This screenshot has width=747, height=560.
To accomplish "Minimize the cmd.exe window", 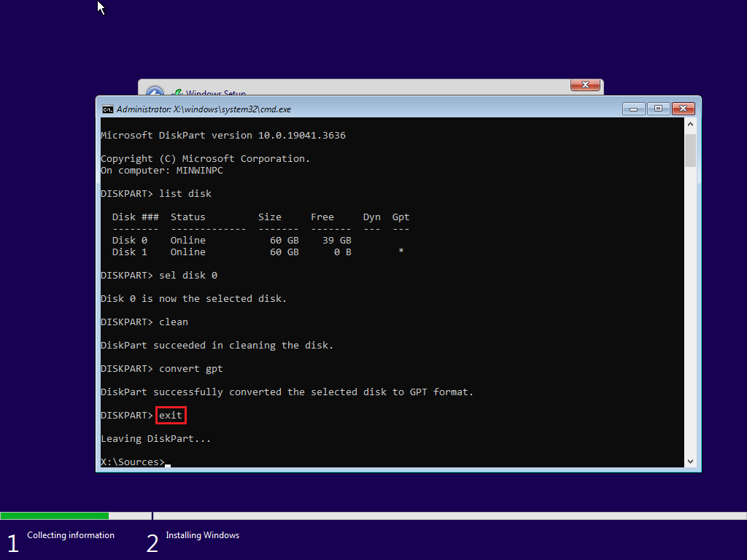I will [x=634, y=109].
